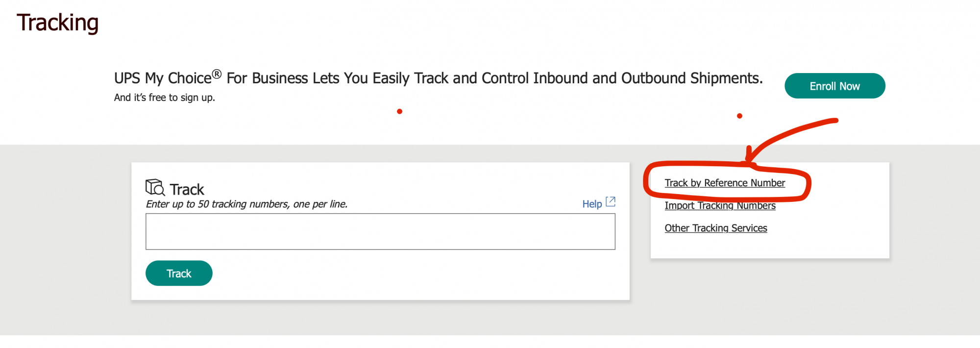
Task: Click the Tracking page heading
Action: point(58,23)
